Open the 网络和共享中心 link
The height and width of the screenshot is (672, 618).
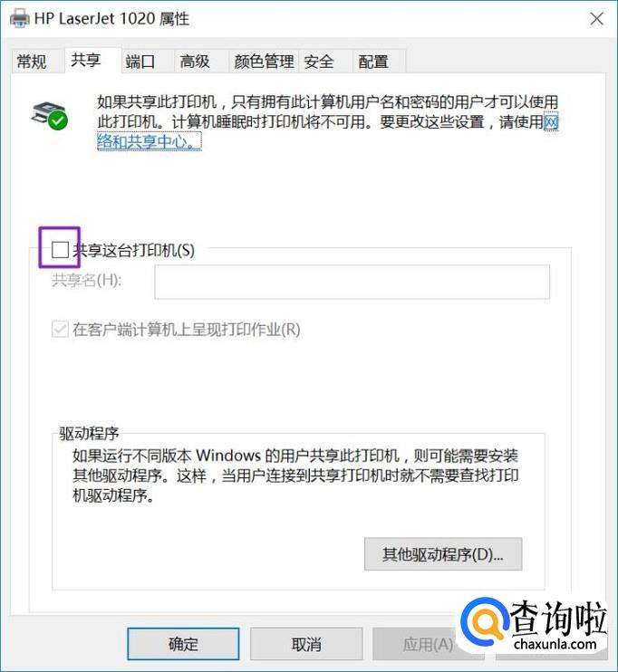[149, 141]
